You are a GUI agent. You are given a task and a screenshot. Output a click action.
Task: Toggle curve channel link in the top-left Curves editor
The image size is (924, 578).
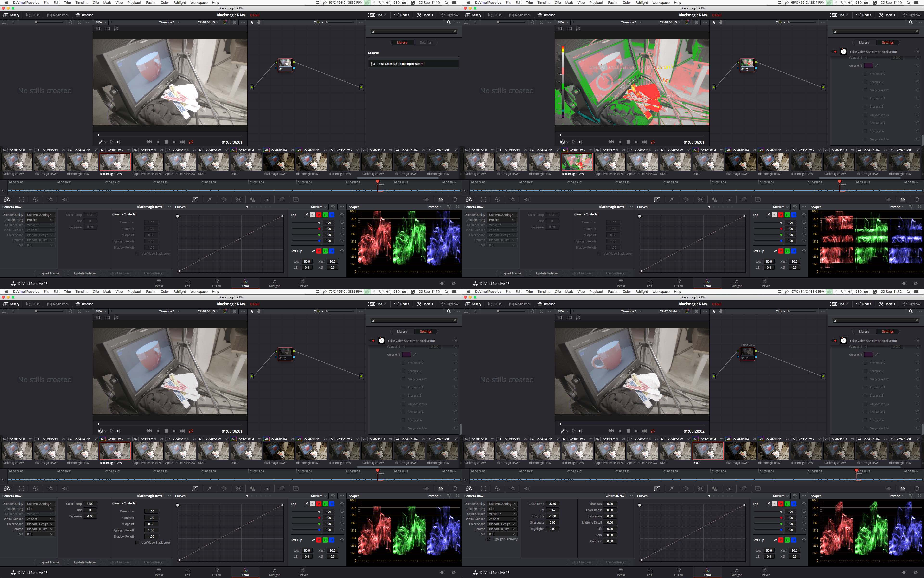click(307, 215)
